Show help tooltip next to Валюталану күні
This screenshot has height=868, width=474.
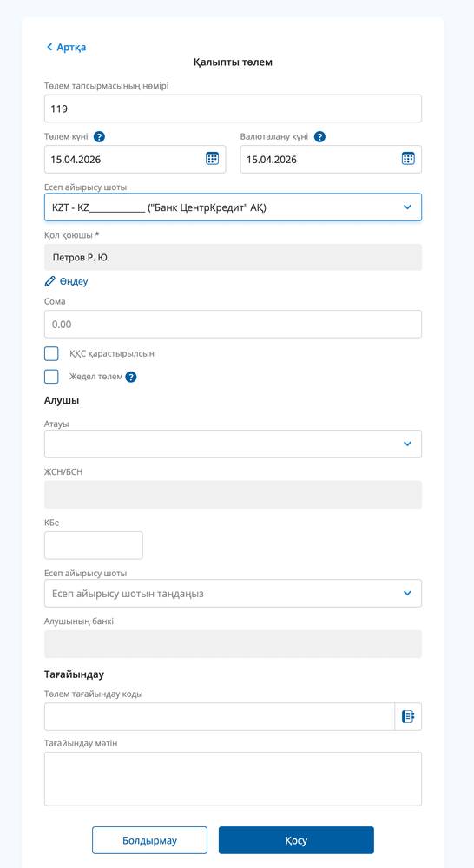click(x=319, y=137)
